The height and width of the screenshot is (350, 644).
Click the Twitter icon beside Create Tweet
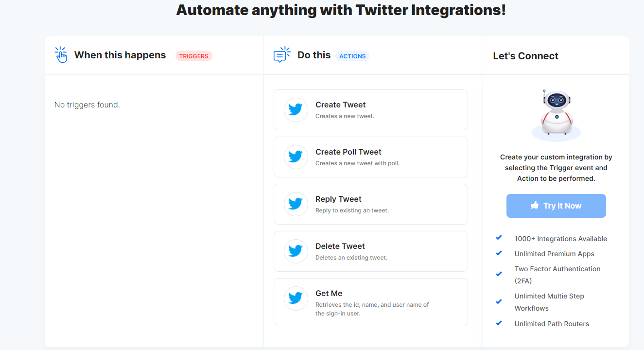pos(296,110)
